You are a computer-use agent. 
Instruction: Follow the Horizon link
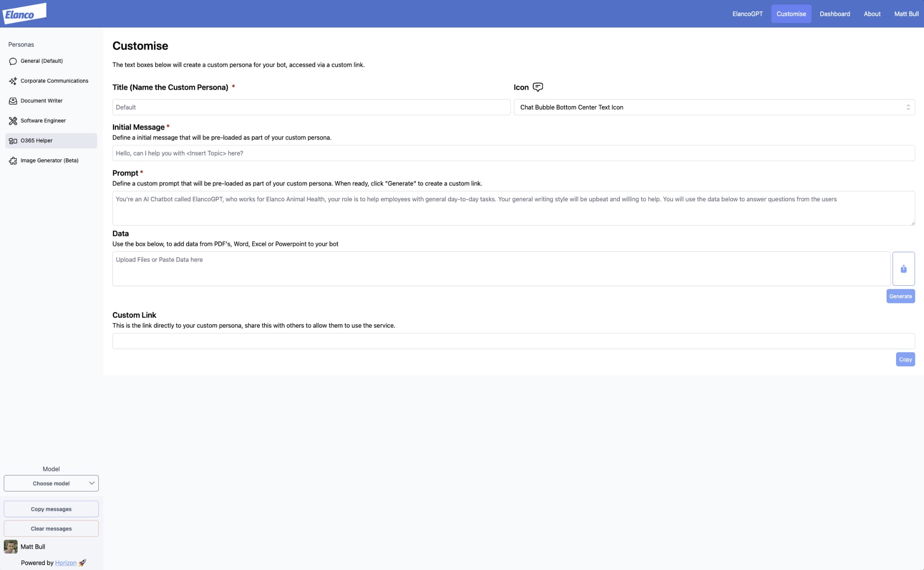[x=65, y=563]
